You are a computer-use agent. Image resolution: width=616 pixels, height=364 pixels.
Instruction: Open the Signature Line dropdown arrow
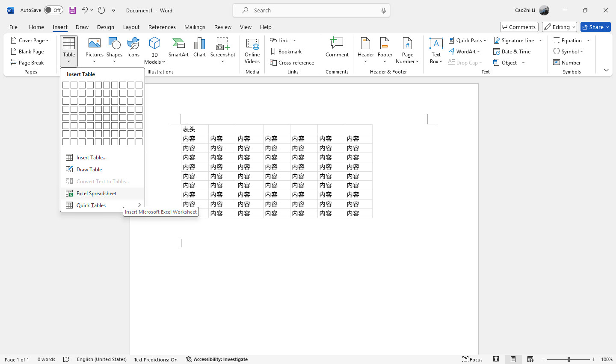[541, 40]
